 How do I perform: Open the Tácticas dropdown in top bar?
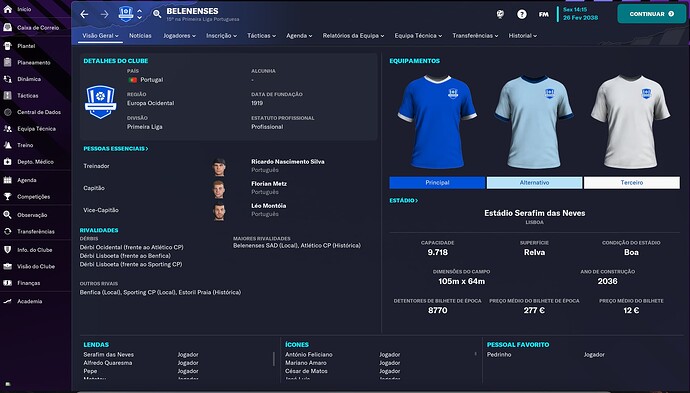click(261, 36)
